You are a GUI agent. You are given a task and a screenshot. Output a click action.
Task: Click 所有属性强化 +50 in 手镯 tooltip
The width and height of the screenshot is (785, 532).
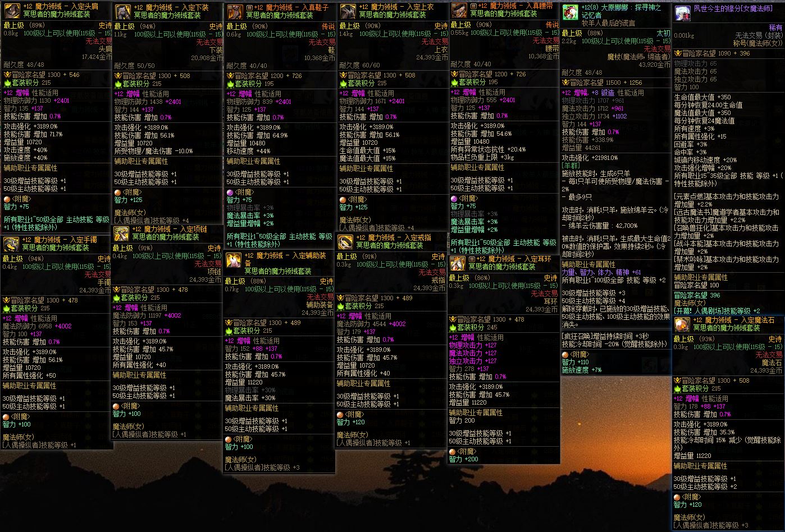(x=30, y=375)
